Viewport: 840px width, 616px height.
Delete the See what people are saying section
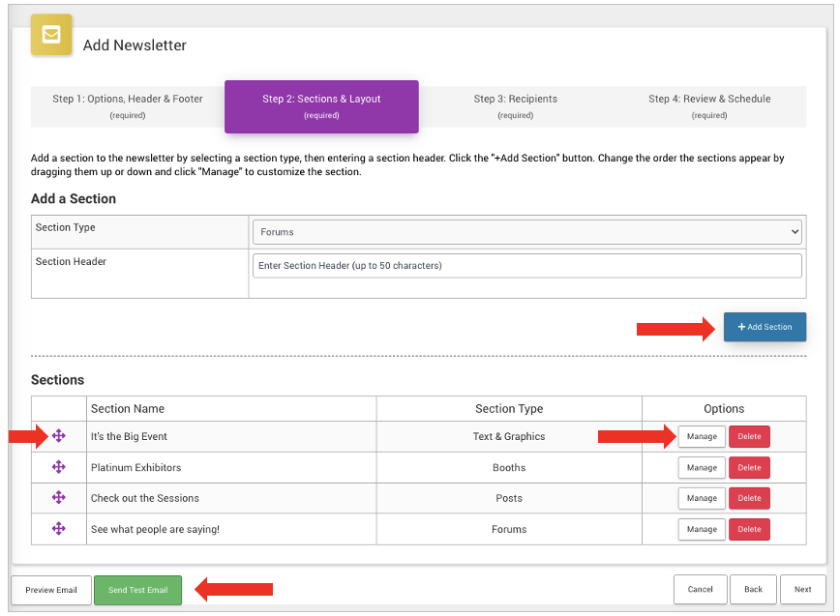point(749,529)
